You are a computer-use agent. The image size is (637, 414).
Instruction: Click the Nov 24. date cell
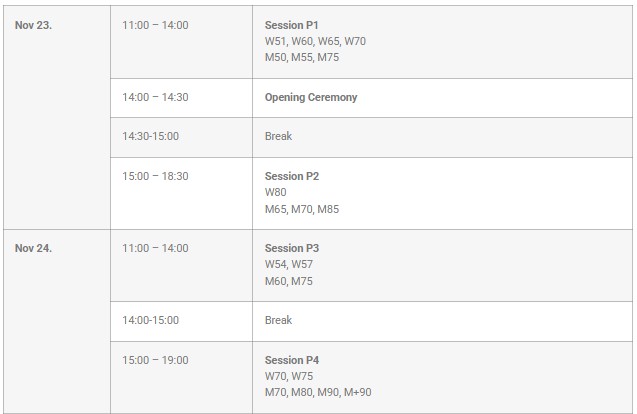[x=33, y=249]
